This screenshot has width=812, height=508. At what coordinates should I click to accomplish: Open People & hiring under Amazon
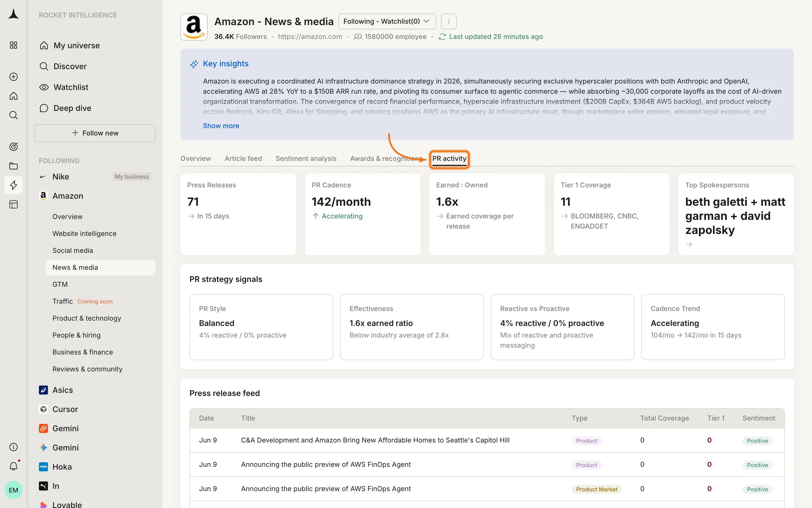pyautogui.click(x=76, y=335)
